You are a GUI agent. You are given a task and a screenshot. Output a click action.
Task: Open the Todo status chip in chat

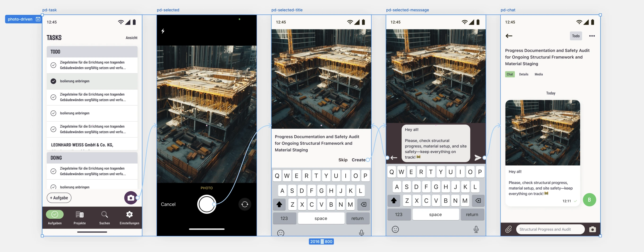(x=575, y=36)
